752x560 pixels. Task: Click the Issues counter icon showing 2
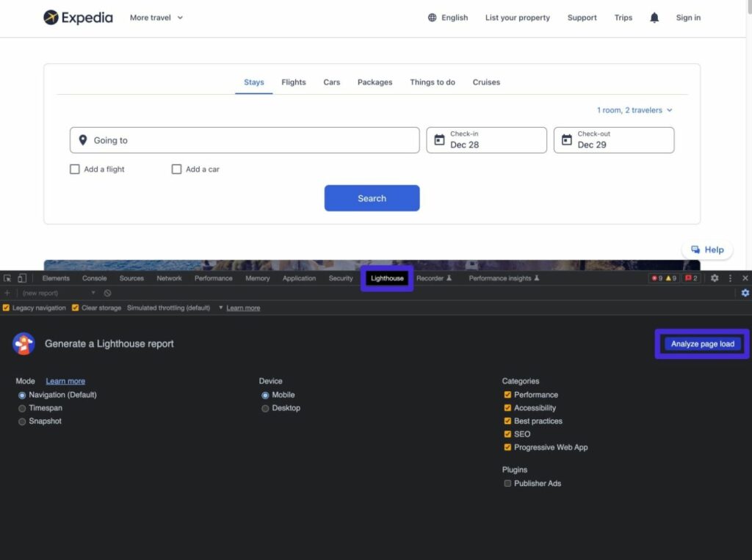pos(689,278)
